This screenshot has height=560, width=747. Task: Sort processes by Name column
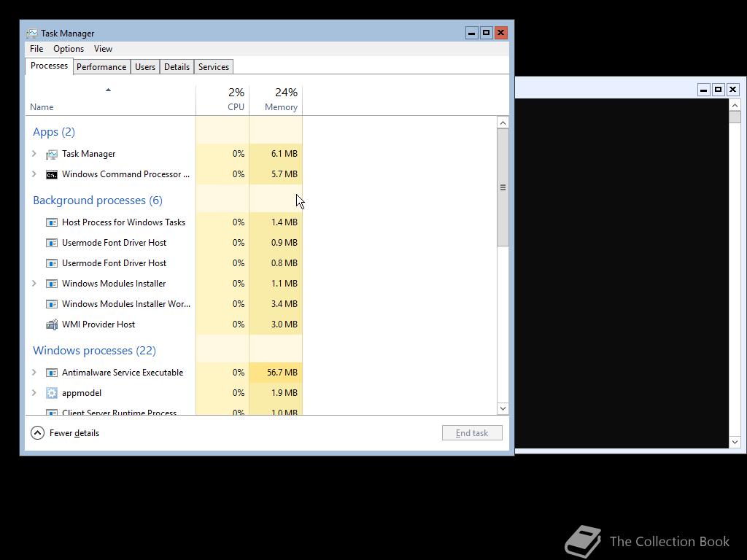coord(110,100)
